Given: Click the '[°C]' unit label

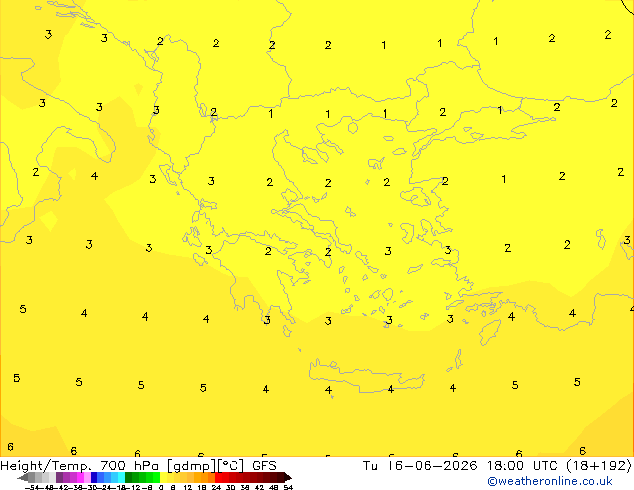Looking at the screenshot, I should 231,466.
